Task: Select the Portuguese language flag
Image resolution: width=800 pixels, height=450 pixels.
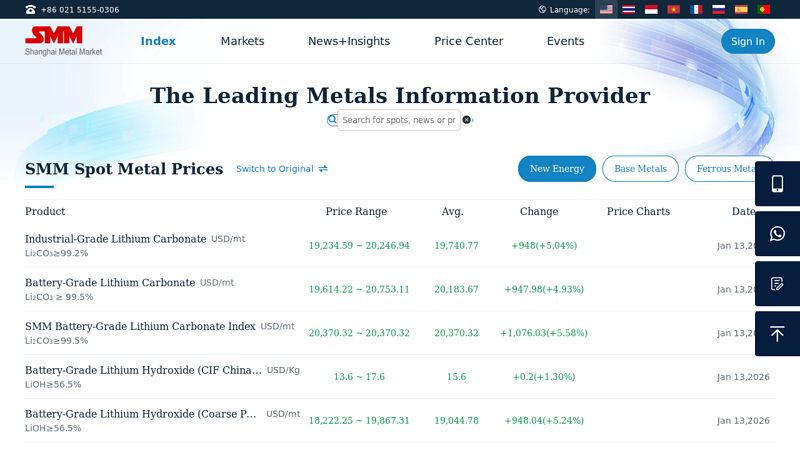Action: click(x=764, y=9)
